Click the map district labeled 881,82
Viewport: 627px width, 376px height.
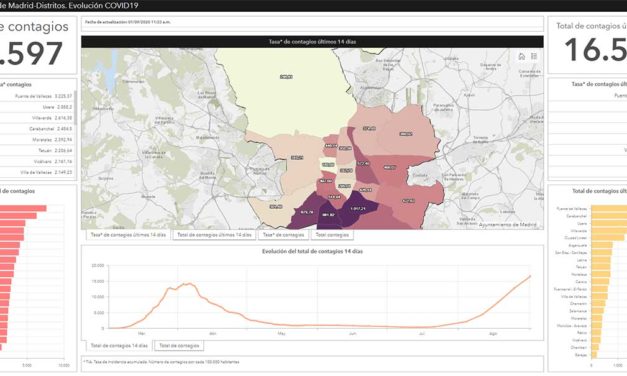328,215
